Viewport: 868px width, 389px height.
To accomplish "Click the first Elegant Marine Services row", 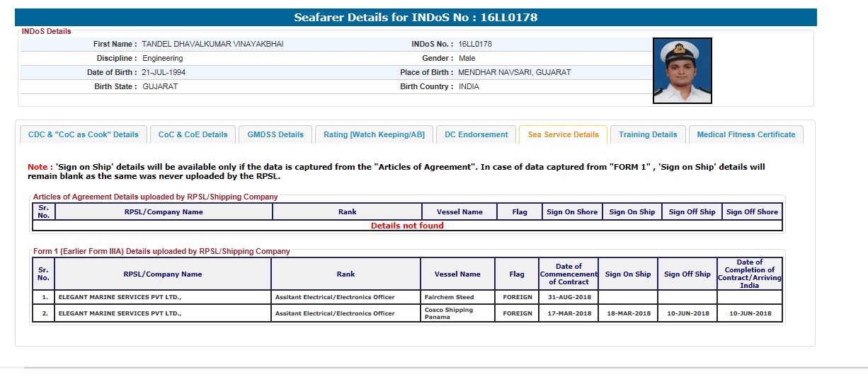I will pos(162,297).
